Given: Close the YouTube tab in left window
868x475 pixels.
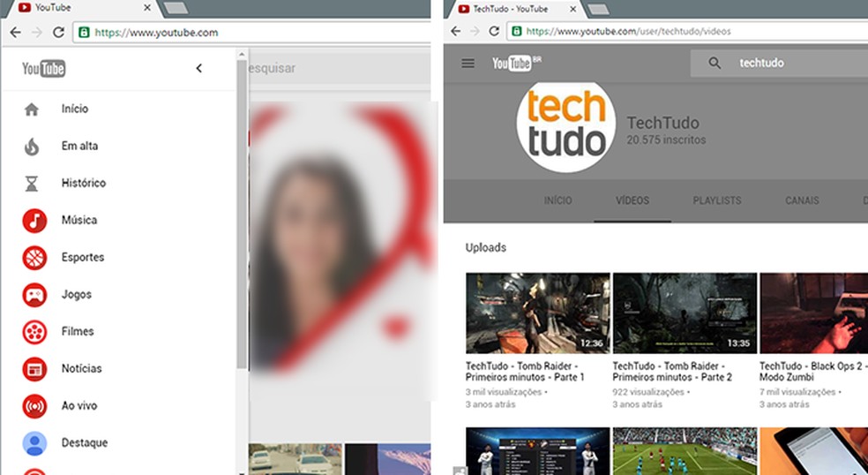Looking at the screenshot, I should coord(146,8).
